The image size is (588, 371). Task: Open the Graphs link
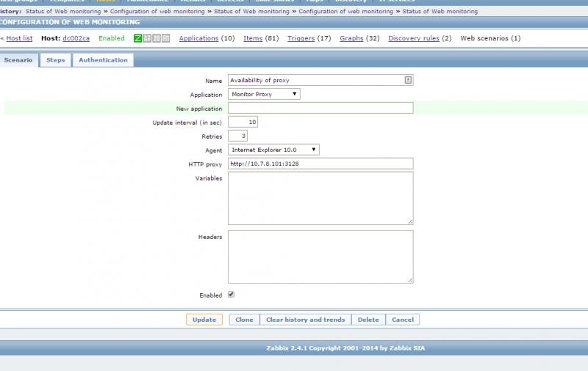[x=351, y=38]
